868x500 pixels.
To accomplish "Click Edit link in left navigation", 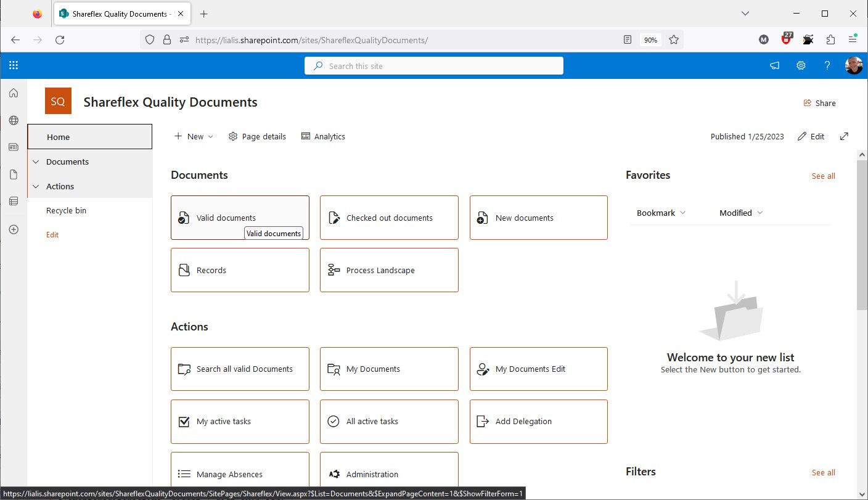I will (x=52, y=235).
